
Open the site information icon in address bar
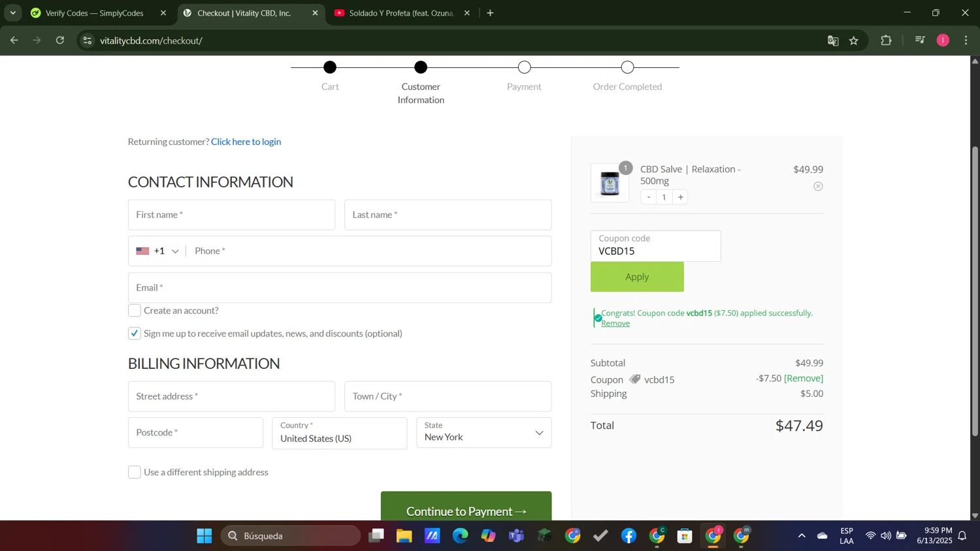click(87, 40)
